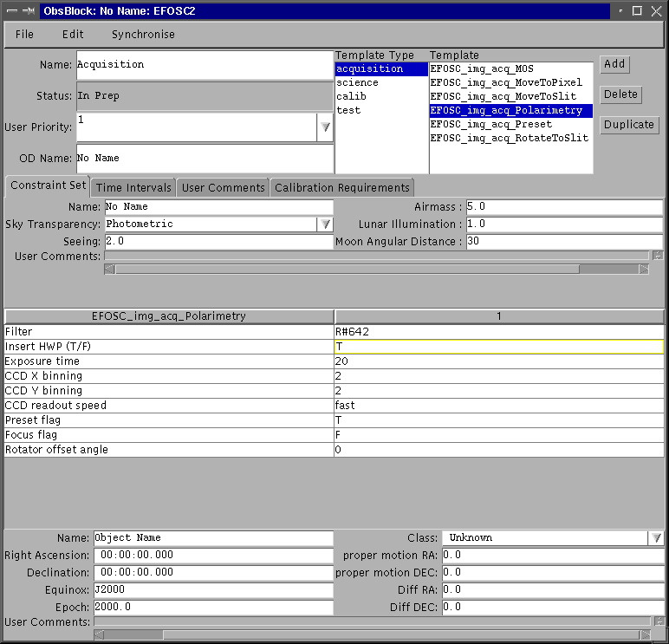Select EFOSC_img_acq_RotateToSlit template
The width and height of the screenshot is (669, 644).
tap(510, 139)
